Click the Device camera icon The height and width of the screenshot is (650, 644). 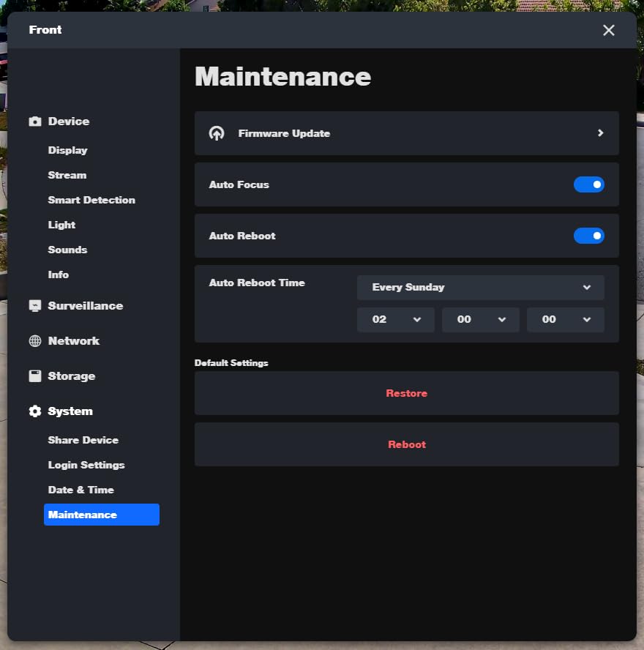point(35,122)
